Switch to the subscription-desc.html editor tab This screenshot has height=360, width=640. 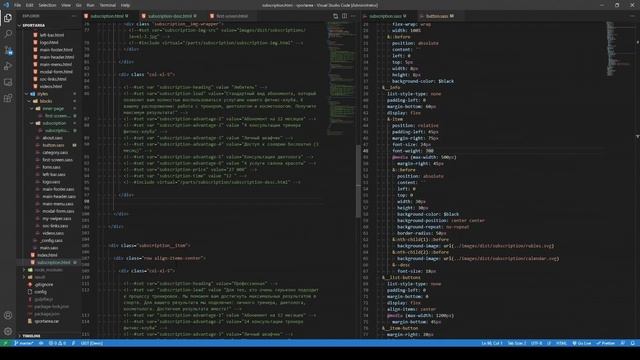[170, 16]
